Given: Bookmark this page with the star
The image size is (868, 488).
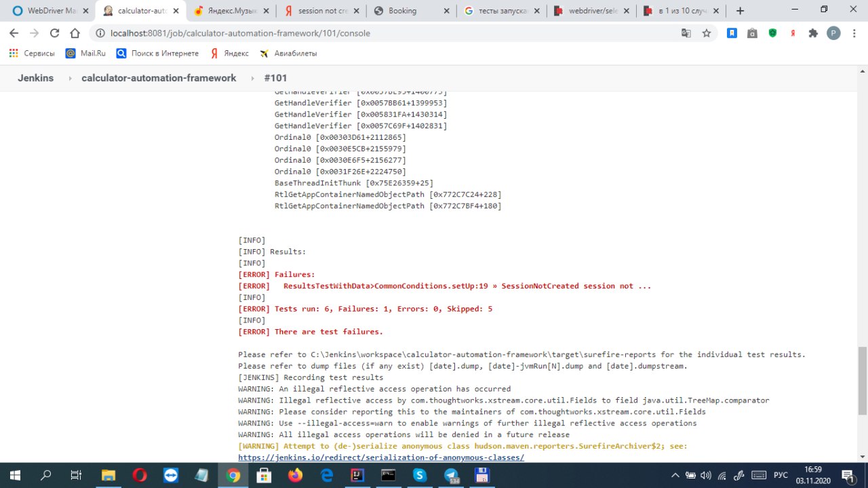Looking at the screenshot, I should (x=706, y=33).
